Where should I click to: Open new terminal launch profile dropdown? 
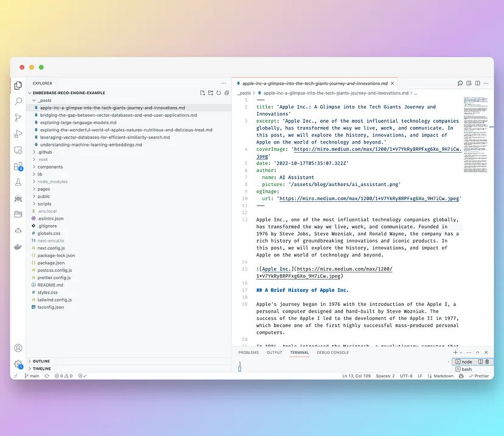click(461, 353)
